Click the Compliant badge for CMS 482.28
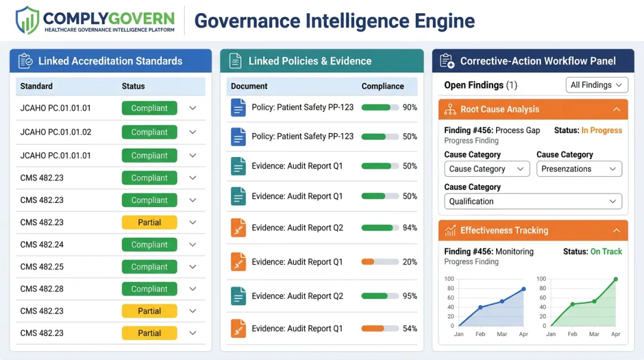 tap(150, 289)
